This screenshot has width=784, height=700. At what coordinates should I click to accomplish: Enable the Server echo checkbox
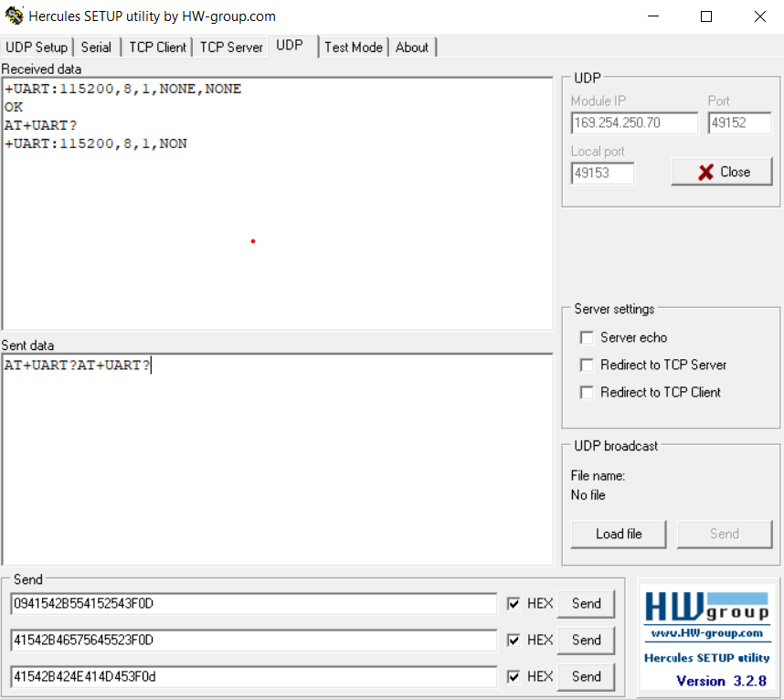[587, 337]
